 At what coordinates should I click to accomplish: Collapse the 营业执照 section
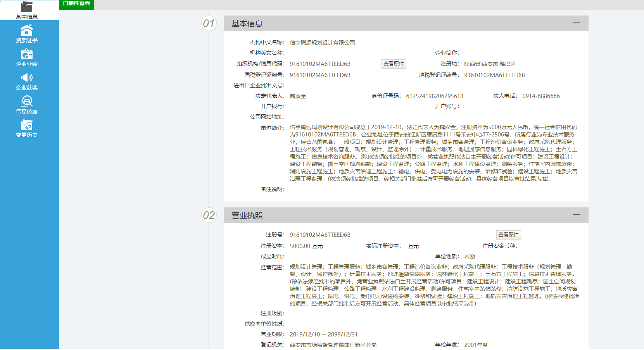click(577, 214)
